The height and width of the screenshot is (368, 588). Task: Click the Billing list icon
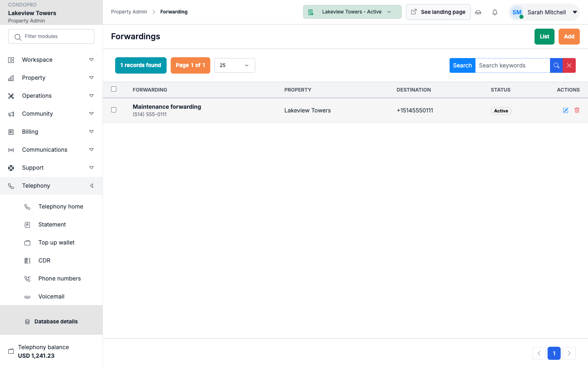(x=11, y=132)
